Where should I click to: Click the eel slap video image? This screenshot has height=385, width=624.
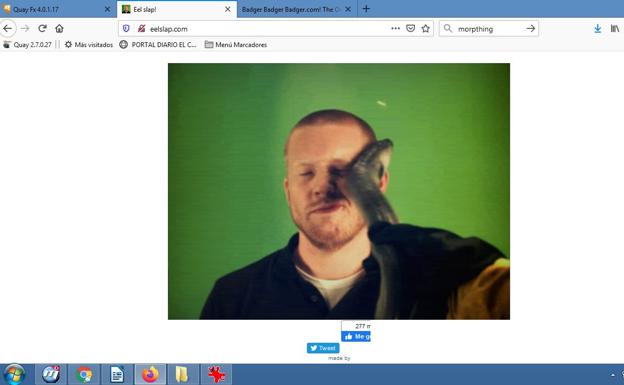click(x=339, y=191)
